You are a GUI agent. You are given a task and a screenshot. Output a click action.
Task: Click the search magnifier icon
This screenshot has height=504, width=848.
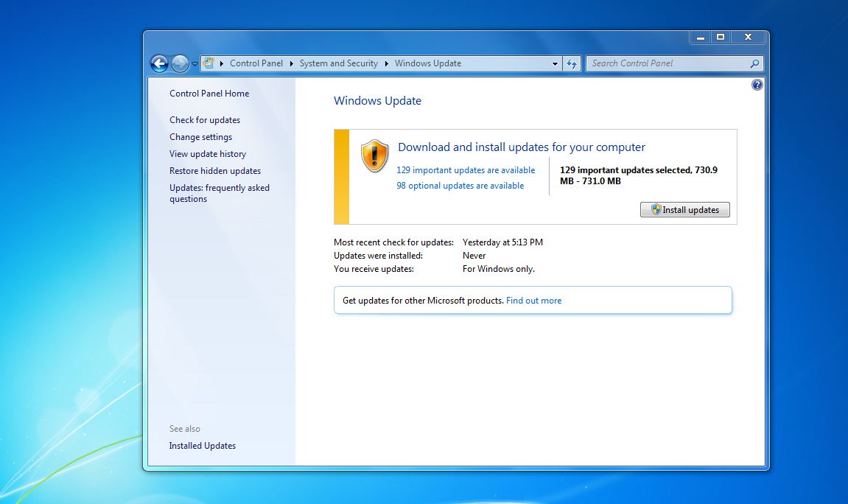pos(754,63)
